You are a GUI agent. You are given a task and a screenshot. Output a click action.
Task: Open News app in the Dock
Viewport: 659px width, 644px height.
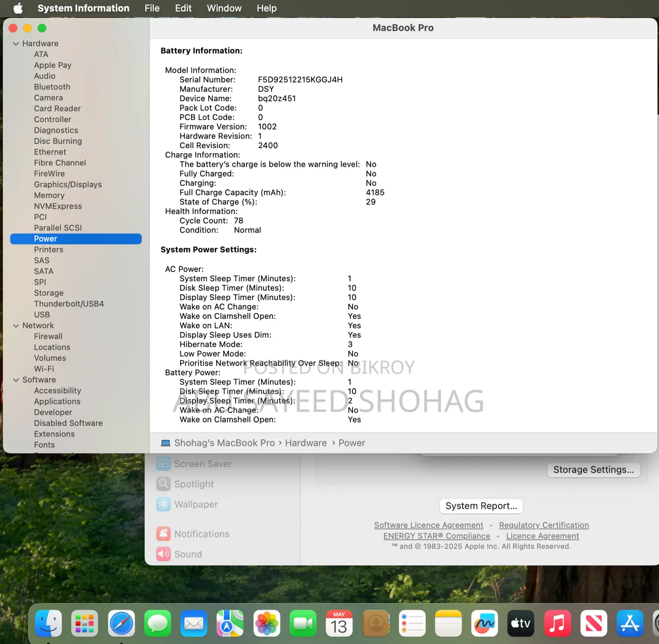coord(594,623)
